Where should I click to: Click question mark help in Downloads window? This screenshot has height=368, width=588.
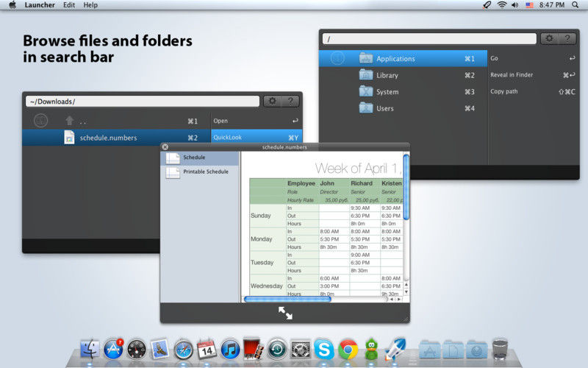click(x=290, y=101)
